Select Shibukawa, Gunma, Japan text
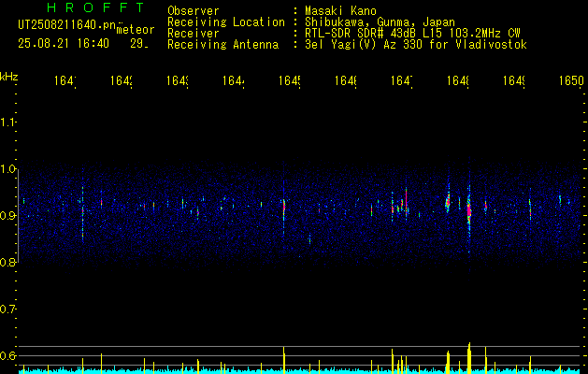The width and height of the screenshot is (588, 374). [380, 22]
